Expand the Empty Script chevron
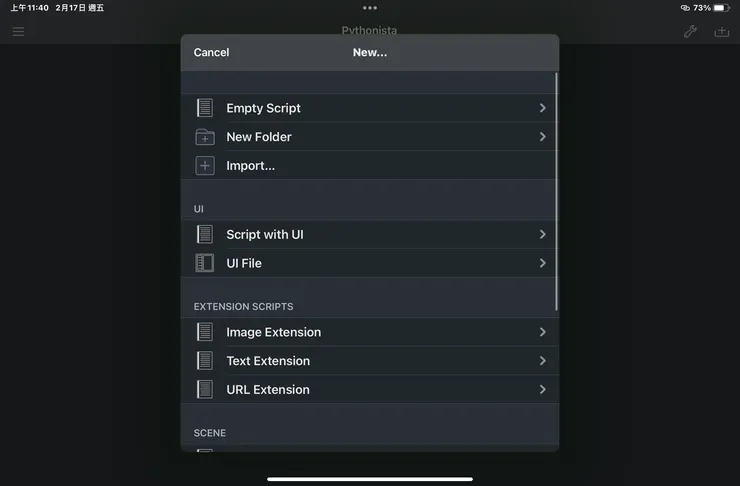740x486 pixels. 542,108
